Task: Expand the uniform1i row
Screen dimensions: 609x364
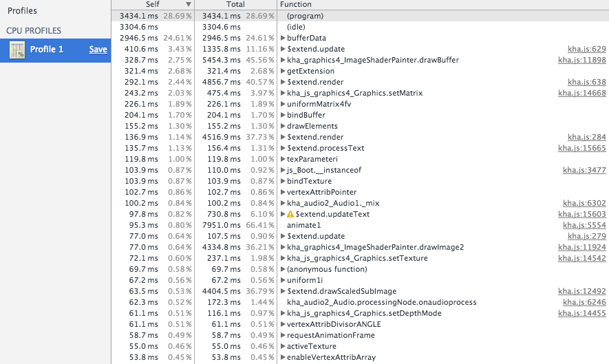Action: 283,280
